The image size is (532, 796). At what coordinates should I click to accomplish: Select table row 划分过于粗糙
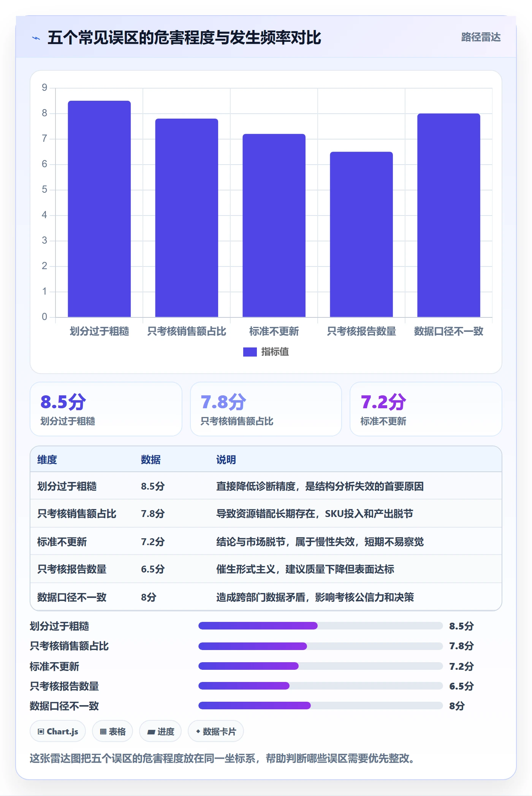(x=266, y=486)
